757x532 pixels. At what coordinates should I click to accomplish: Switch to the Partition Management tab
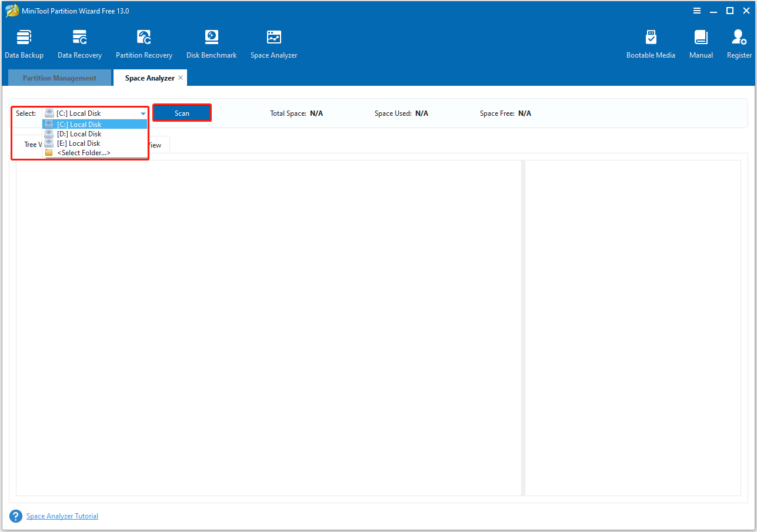[59, 77]
